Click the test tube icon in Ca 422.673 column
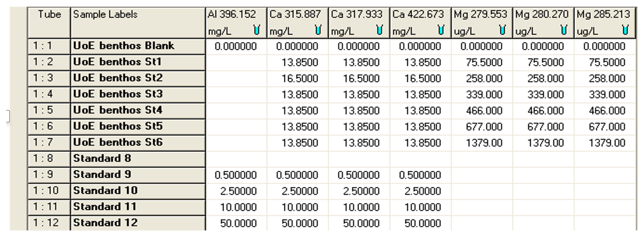 [x=441, y=30]
